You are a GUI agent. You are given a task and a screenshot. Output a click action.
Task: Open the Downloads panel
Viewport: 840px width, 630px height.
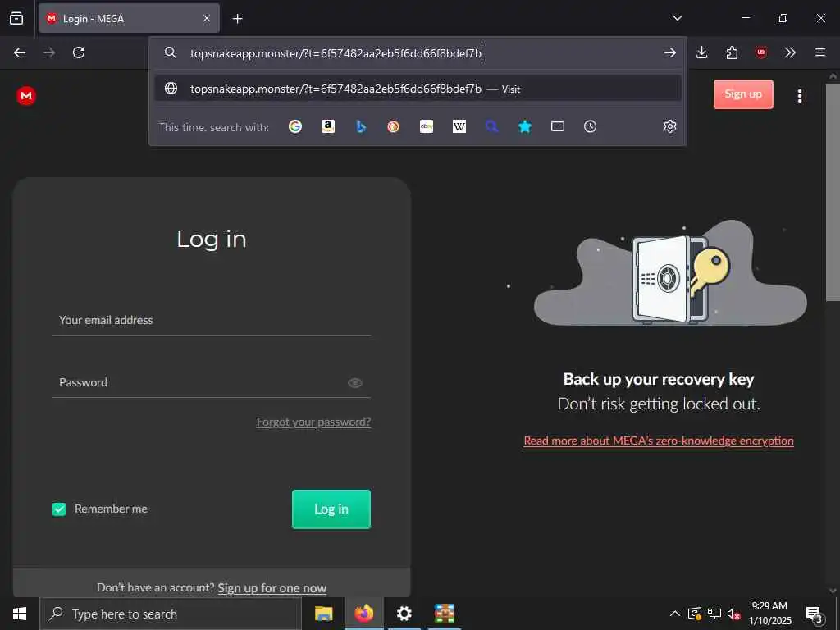pyautogui.click(x=702, y=52)
